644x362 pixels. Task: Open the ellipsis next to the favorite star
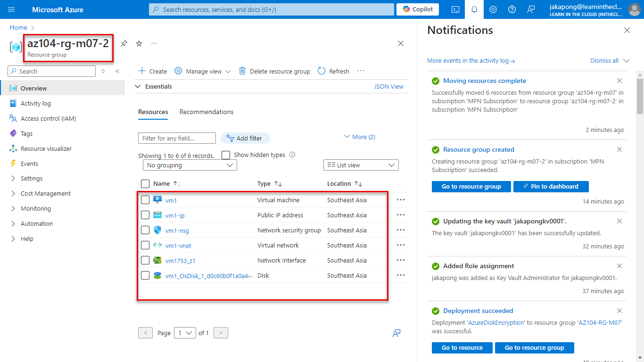click(154, 43)
